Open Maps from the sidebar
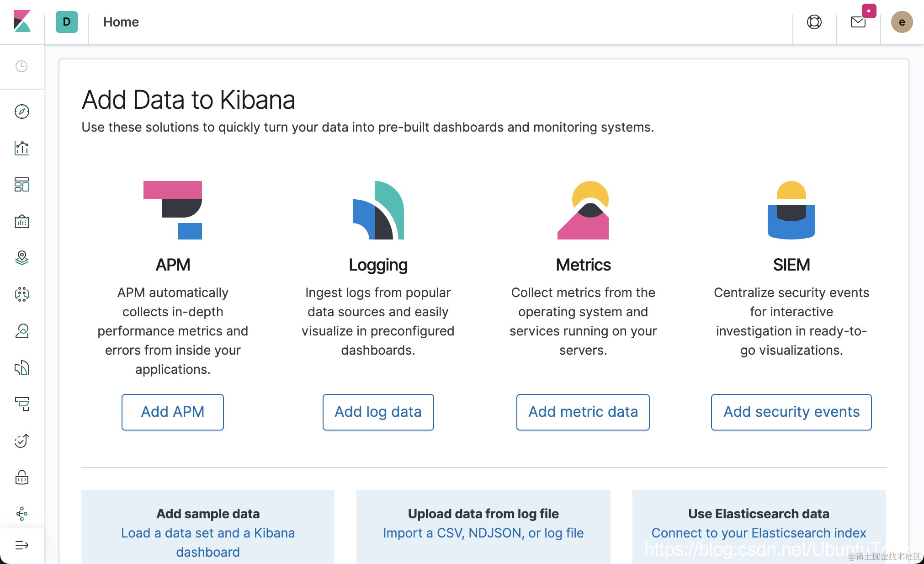This screenshot has height=564, width=924. (x=22, y=258)
